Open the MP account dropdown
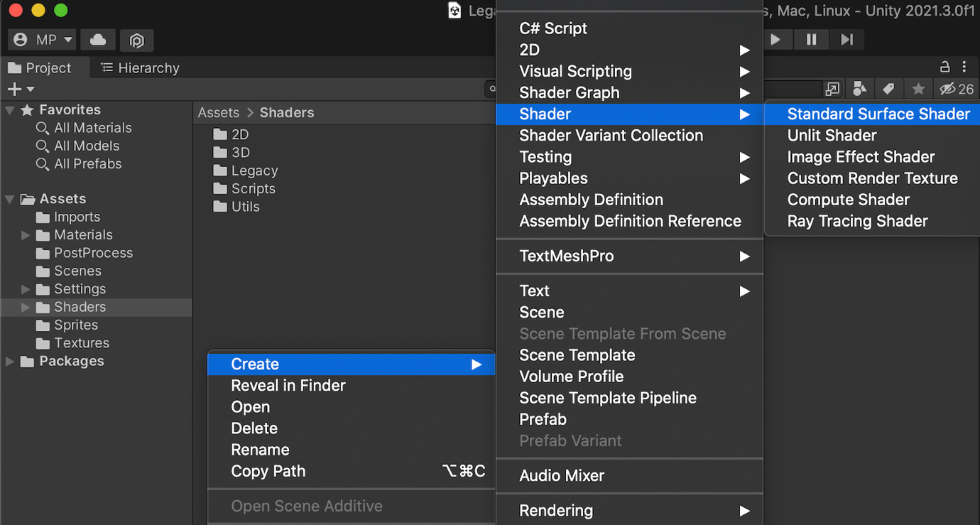 43,40
